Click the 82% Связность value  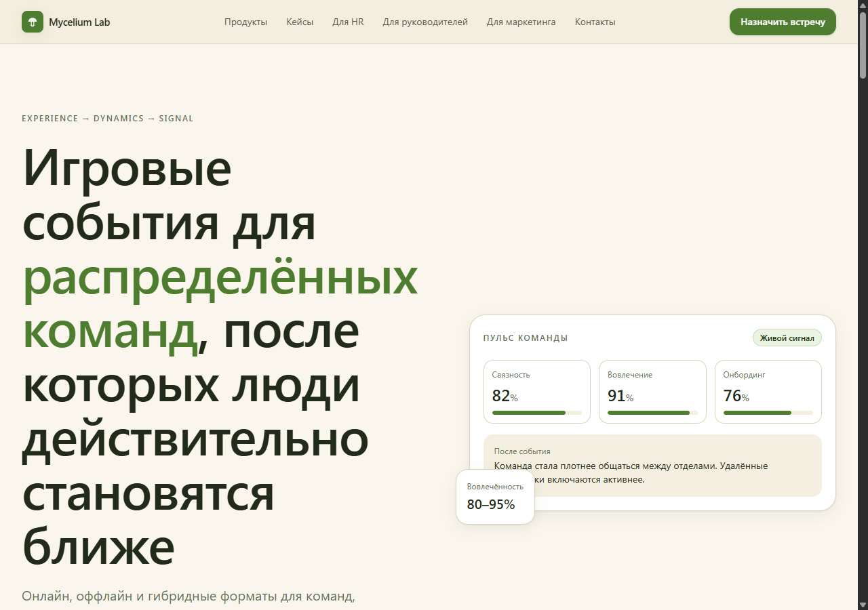tap(505, 396)
